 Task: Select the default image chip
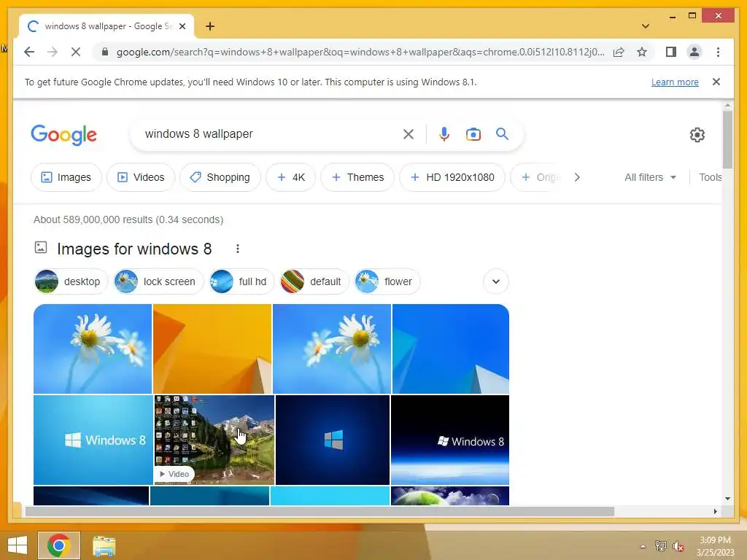pos(314,281)
